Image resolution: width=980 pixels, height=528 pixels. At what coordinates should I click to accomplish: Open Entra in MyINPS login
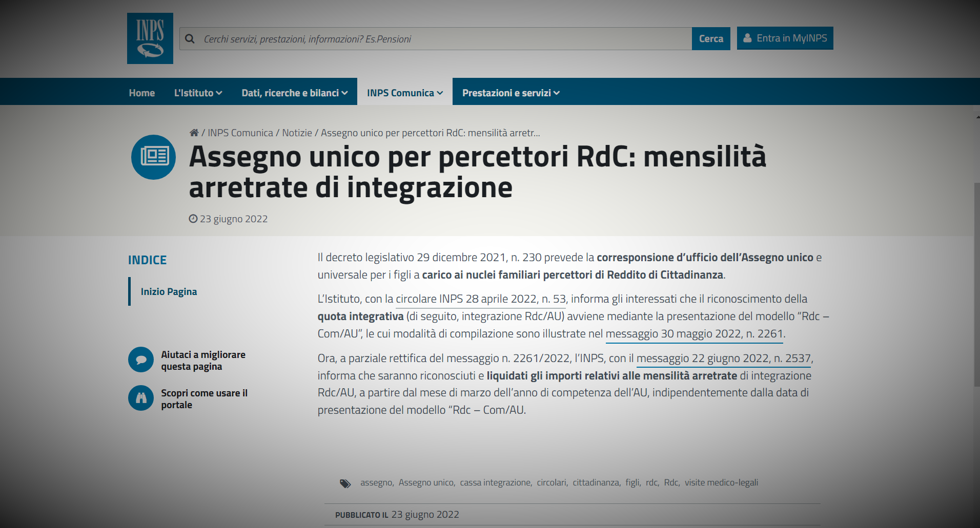click(785, 38)
